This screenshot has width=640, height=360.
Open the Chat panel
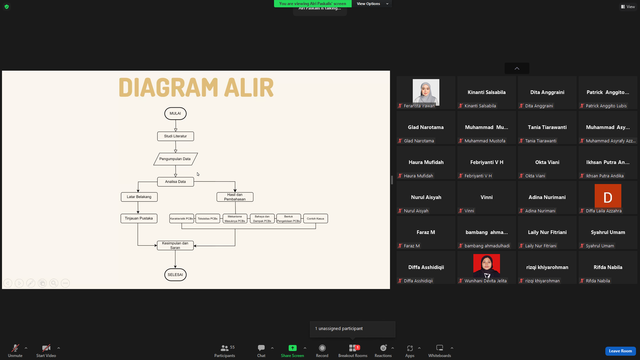261,350
